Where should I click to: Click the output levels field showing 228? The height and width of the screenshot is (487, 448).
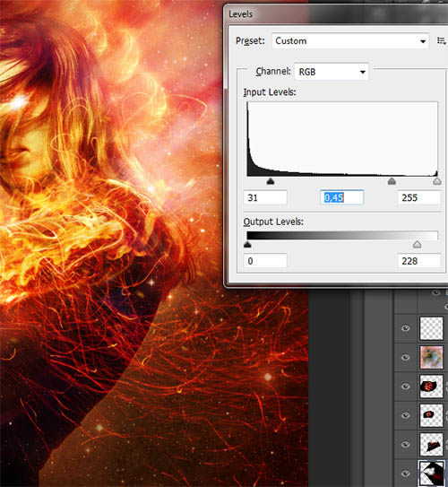(419, 261)
